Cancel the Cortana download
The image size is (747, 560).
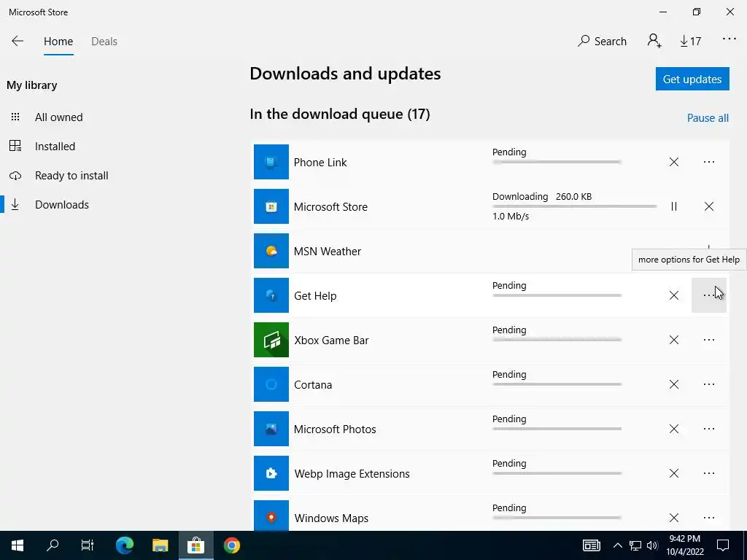(673, 384)
